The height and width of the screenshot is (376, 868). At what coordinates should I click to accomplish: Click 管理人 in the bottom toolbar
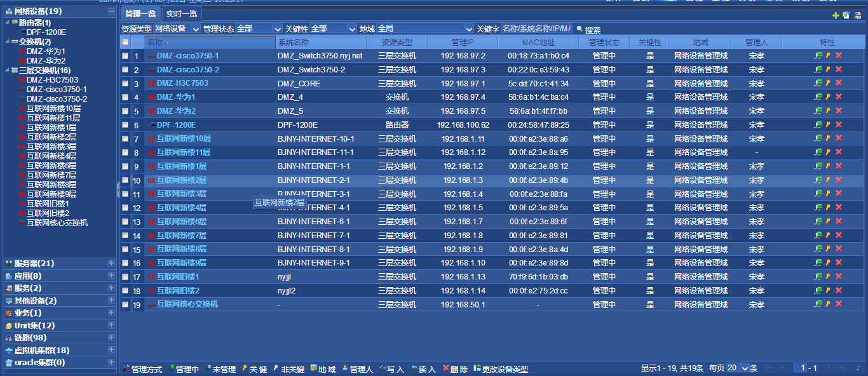[x=357, y=369]
